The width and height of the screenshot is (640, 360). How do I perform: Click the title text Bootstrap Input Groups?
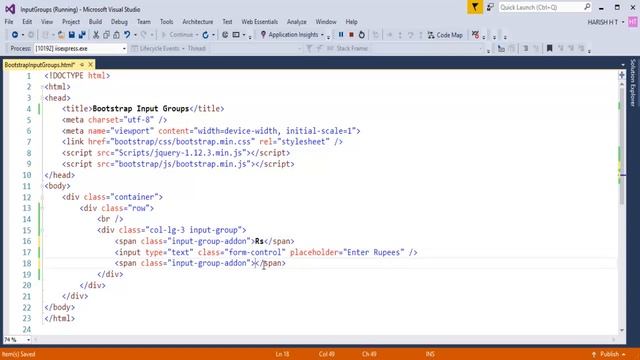141,109
